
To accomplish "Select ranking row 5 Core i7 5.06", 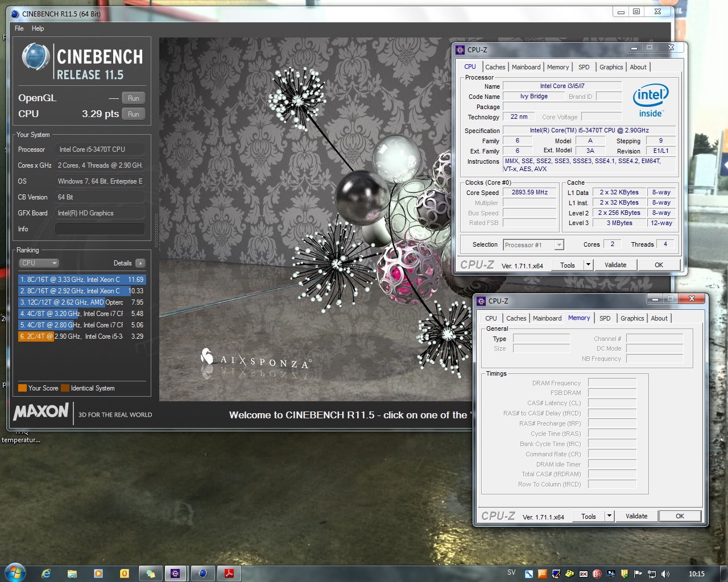I will [x=82, y=325].
